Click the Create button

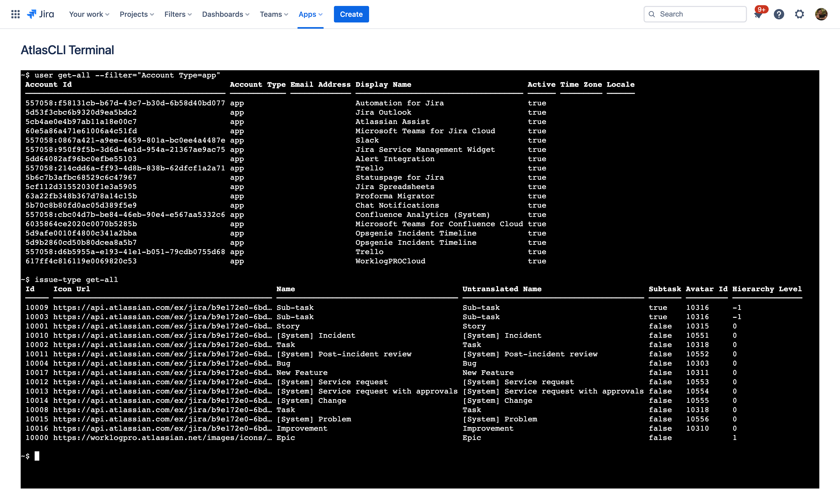tap(351, 14)
